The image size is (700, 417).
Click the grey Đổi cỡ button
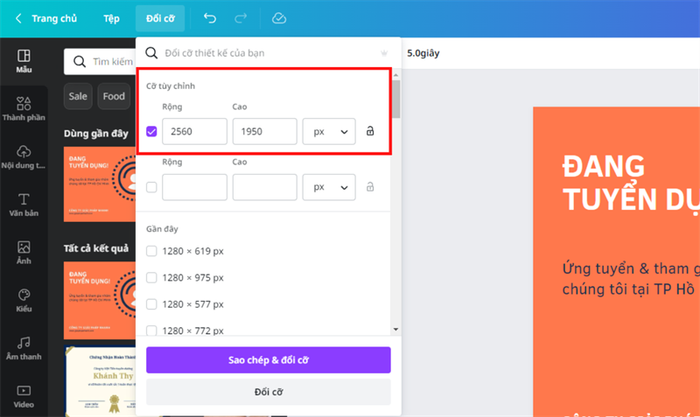(268, 392)
